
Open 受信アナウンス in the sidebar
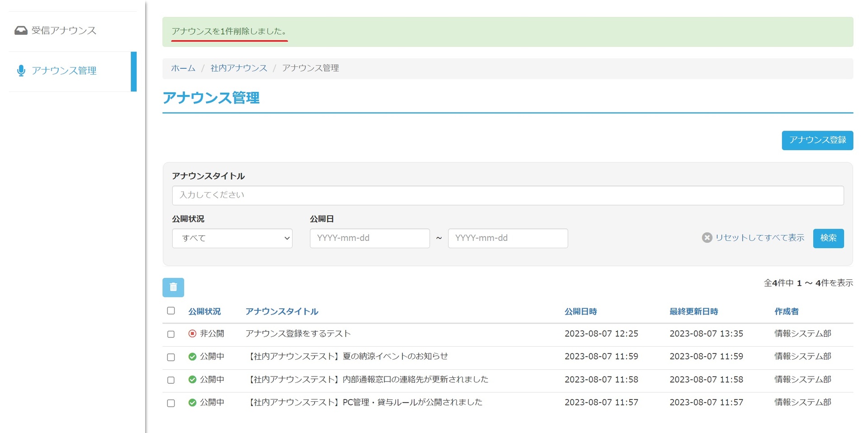64,30
